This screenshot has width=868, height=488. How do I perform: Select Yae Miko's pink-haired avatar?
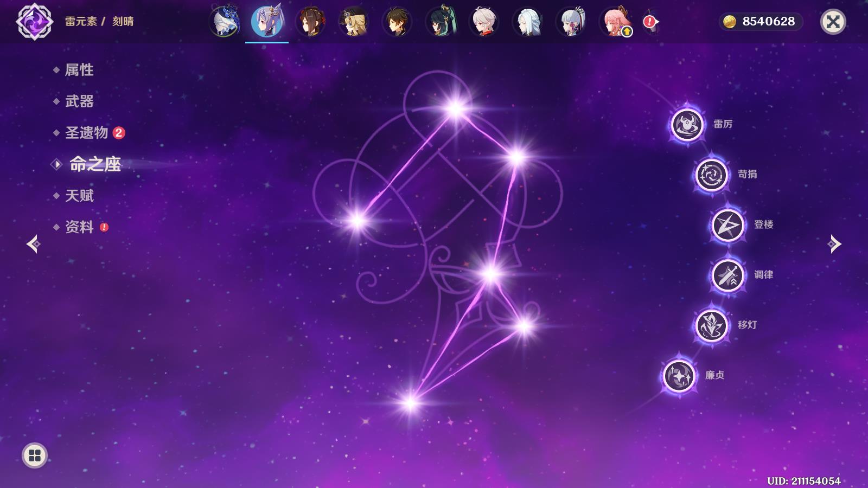615,22
